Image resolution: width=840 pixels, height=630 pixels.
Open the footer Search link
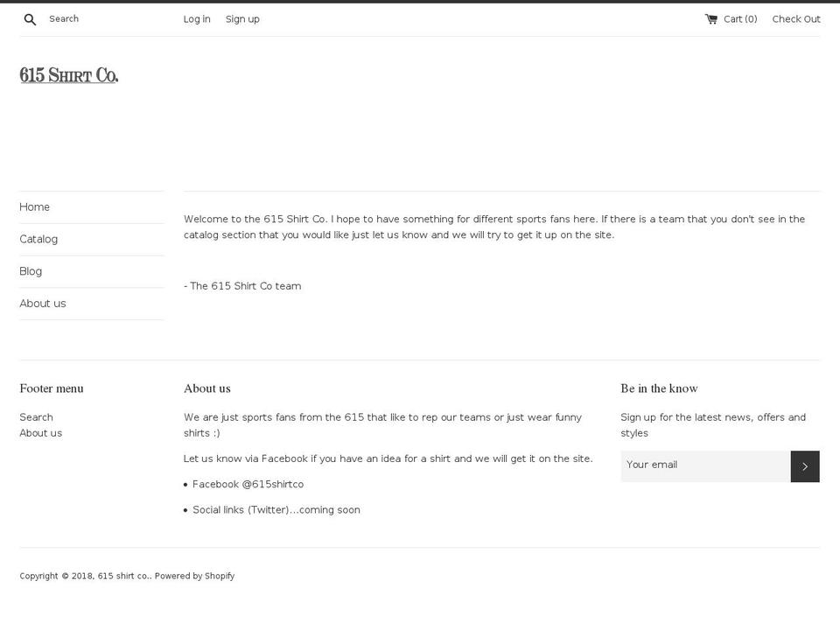click(37, 417)
